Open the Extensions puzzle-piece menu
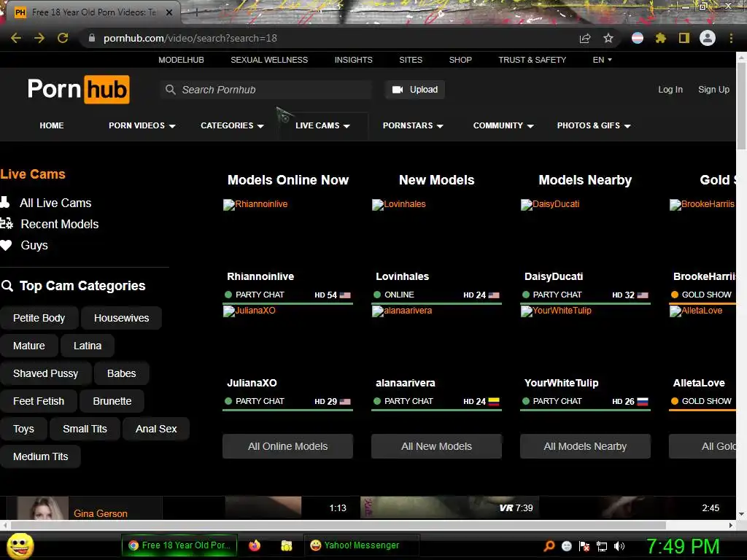This screenshot has height=560, width=747. [x=660, y=38]
